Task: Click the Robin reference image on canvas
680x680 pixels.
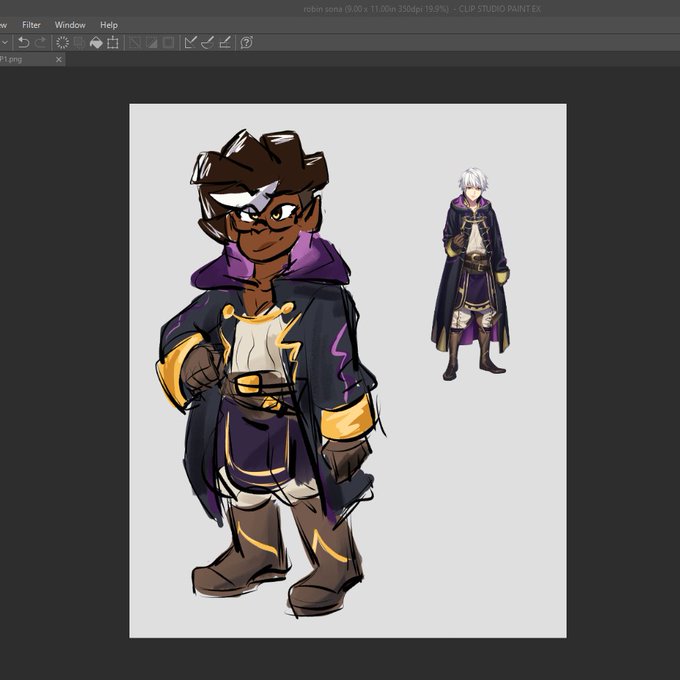Action: [471, 274]
